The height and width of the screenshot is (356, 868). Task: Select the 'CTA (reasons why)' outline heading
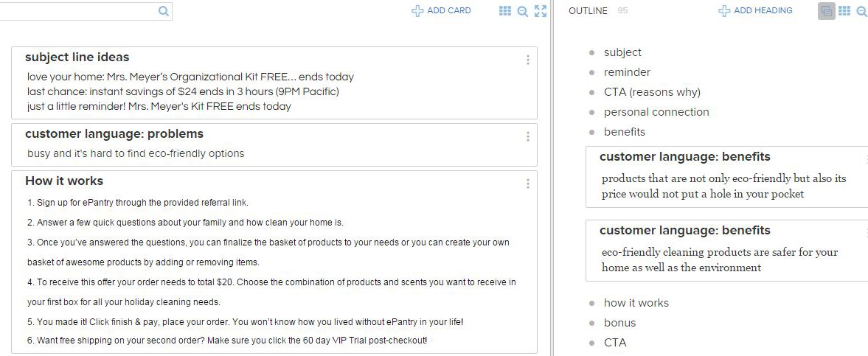[x=652, y=92]
